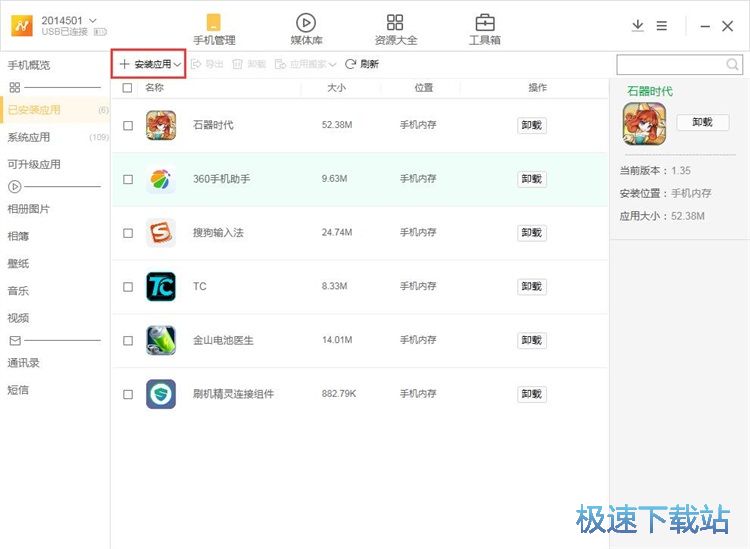Open the 工具箱 toolbox icon
The image size is (750, 549).
pos(485,24)
